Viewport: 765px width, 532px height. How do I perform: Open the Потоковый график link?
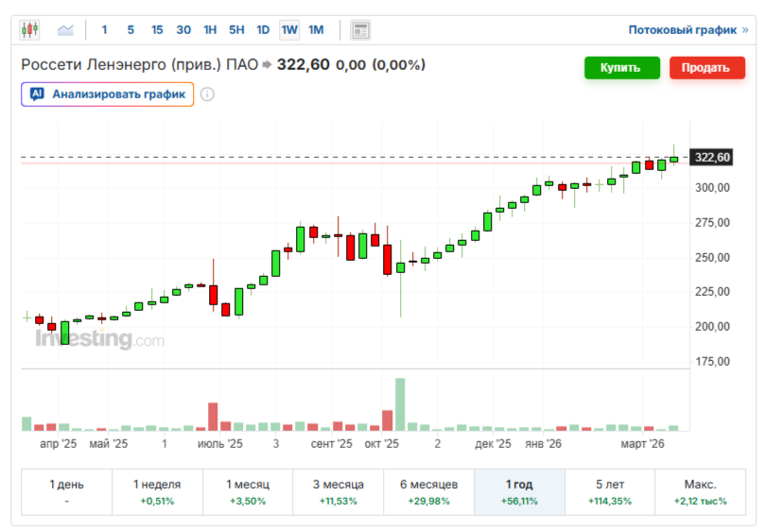pos(687,30)
